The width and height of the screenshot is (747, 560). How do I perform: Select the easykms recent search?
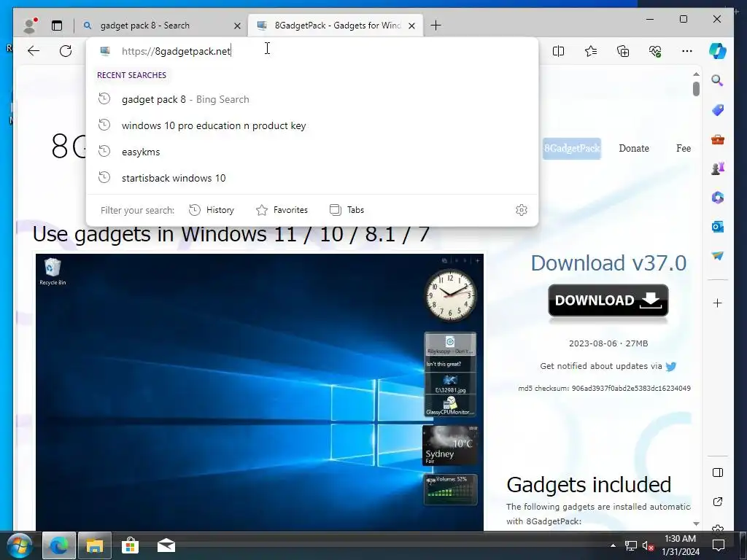tap(312, 152)
